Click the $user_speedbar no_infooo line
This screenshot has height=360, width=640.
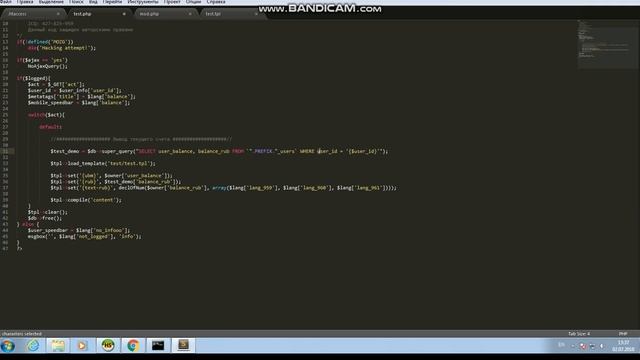(79, 230)
